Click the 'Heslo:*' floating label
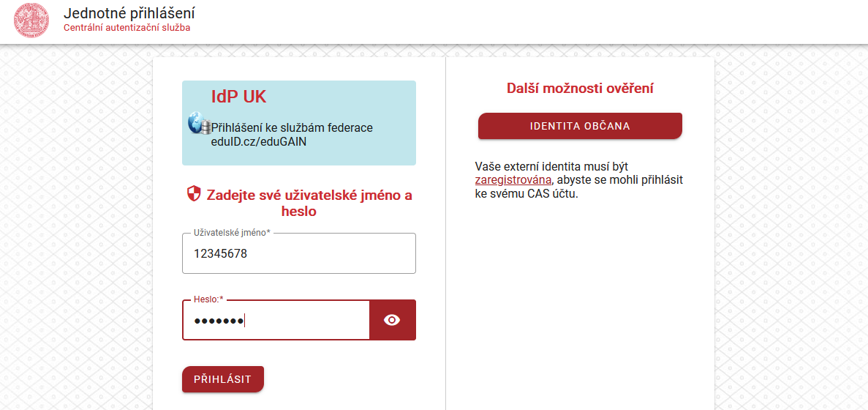 tap(208, 299)
